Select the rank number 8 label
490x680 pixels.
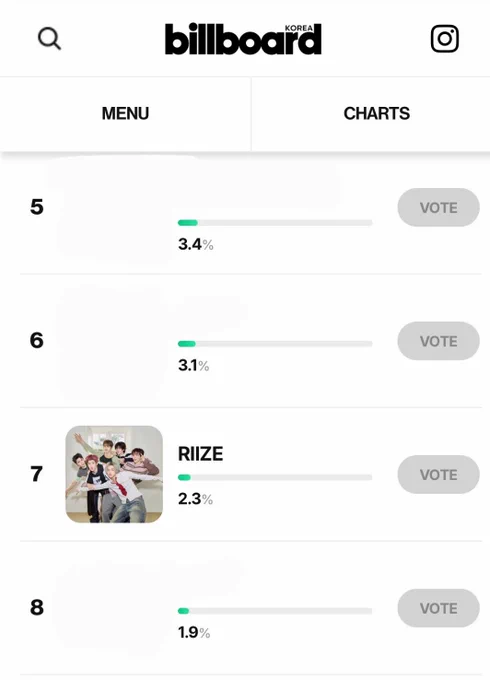point(36,608)
